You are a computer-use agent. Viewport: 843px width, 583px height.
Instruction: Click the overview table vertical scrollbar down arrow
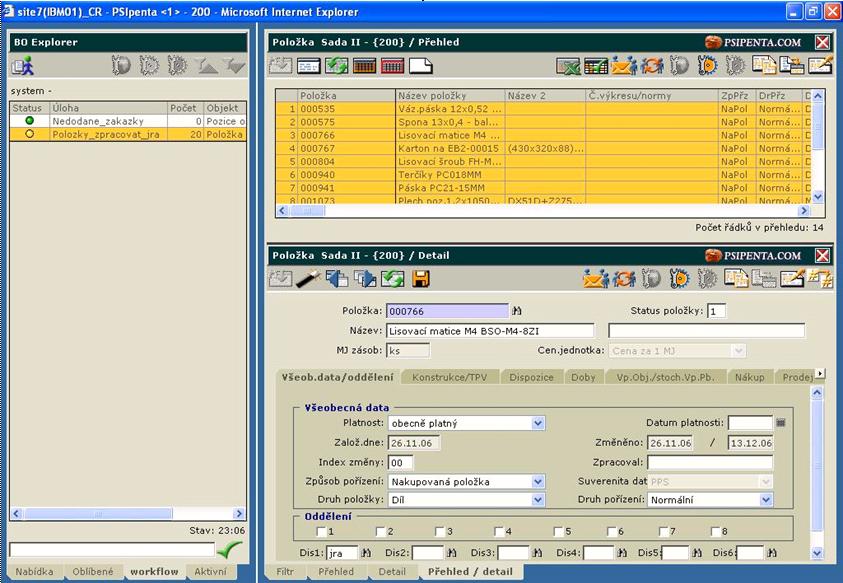click(818, 197)
